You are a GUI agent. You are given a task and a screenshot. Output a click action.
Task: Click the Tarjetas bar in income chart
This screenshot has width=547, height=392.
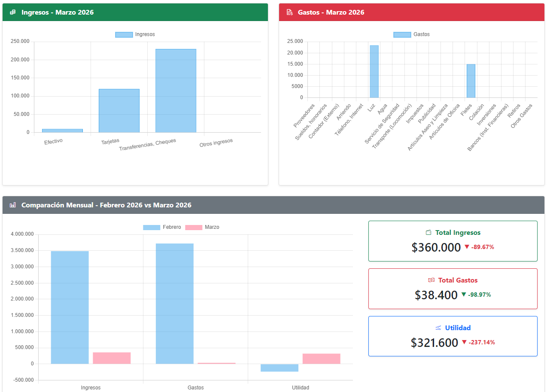[119, 111]
